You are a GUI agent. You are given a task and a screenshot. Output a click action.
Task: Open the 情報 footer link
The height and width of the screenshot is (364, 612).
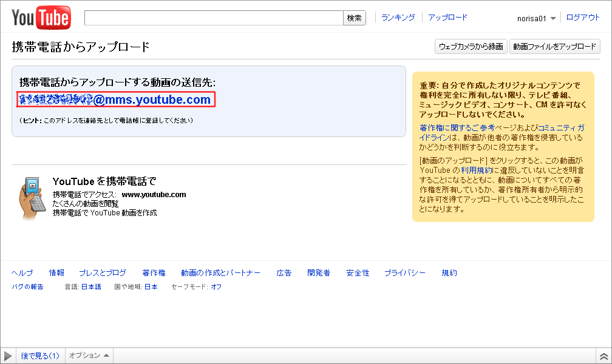click(56, 273)
